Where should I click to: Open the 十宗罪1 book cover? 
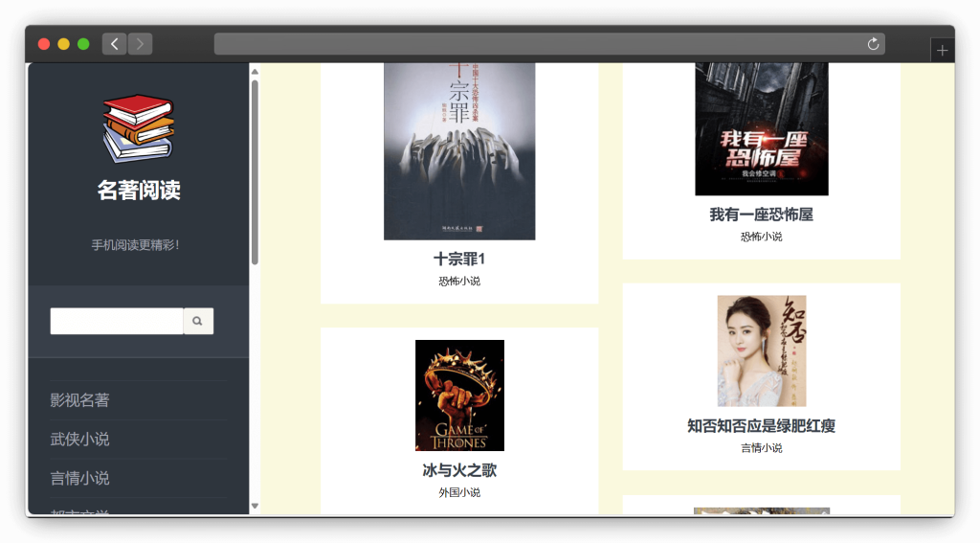459,150
